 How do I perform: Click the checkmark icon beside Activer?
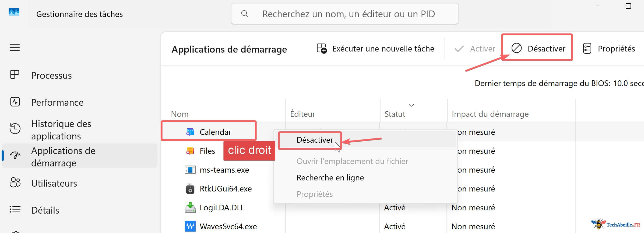[x=459, y=49]
